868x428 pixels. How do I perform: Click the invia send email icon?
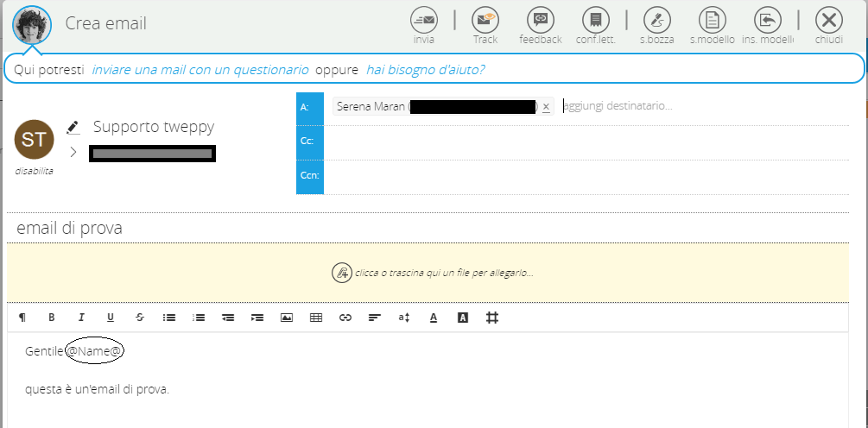tap(424, 20)
